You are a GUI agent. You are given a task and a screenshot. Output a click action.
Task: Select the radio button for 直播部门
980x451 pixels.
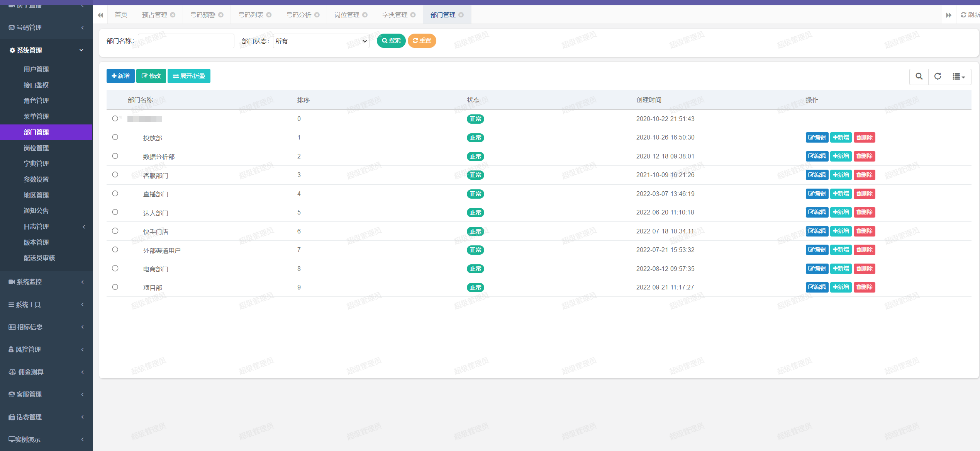pyautogui.click(x=115, y=194)
